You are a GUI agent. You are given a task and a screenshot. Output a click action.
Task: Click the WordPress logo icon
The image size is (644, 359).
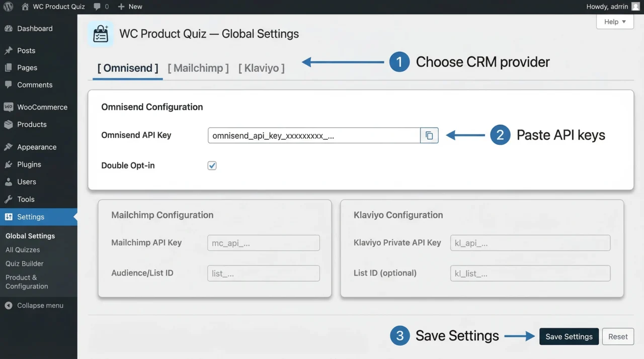[9, 7]
